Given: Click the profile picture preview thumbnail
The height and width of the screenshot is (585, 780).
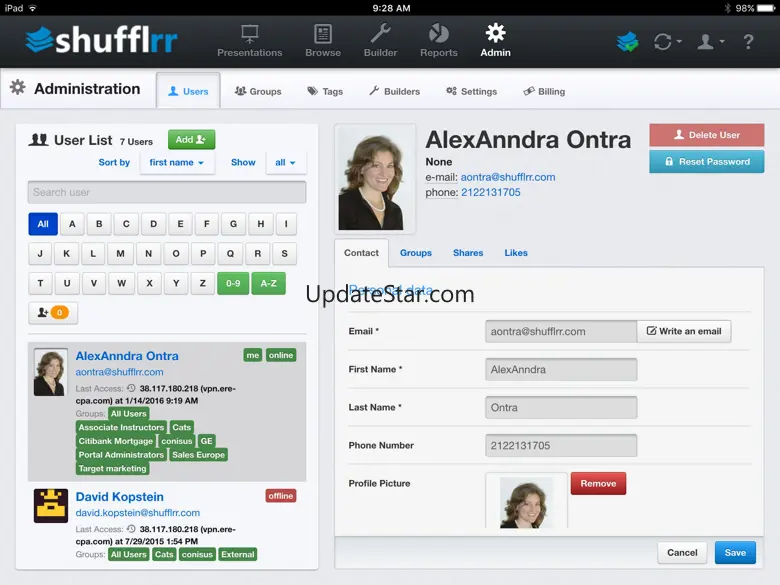Looking at the screenshot, I should click(x=526, y=501).
